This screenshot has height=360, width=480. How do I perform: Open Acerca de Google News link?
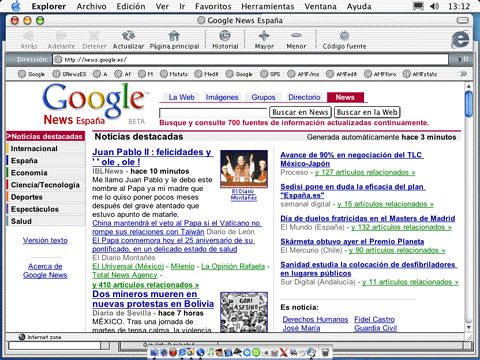click(45, 271)
